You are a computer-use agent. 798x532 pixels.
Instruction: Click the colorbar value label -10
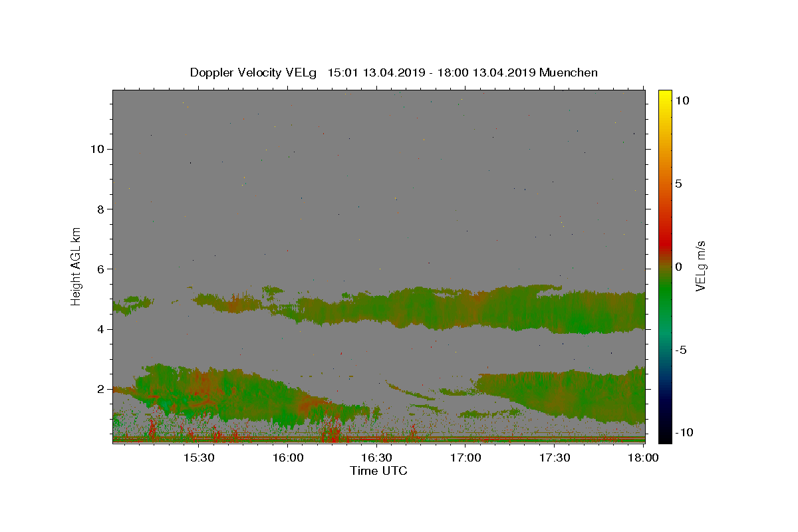(684, 433)
